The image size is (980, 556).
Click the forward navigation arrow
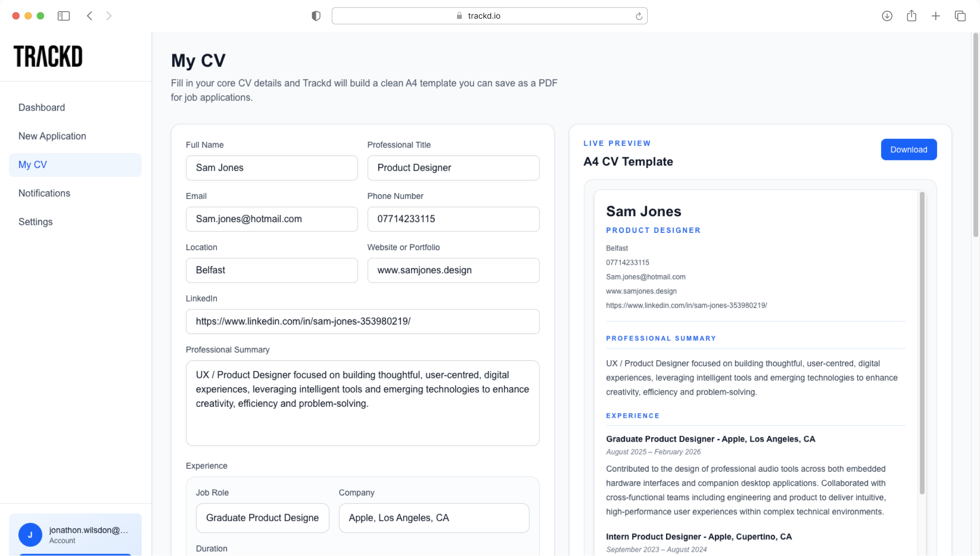109,16
